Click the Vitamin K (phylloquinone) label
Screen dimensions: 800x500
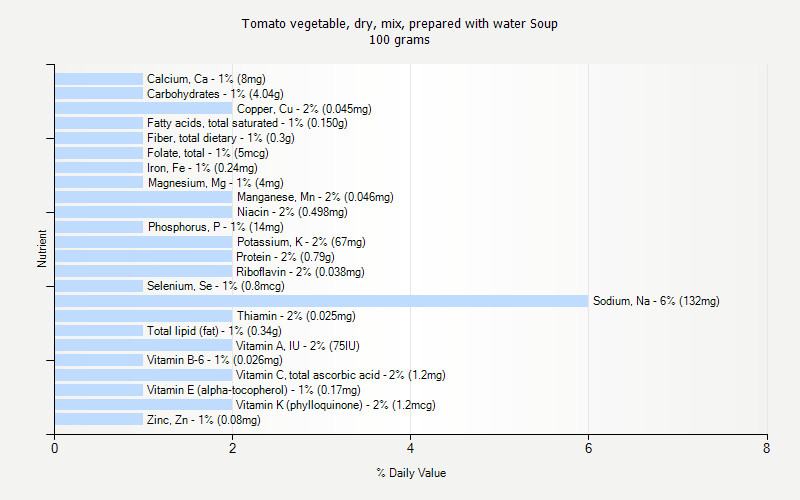(x=335, y=405)
